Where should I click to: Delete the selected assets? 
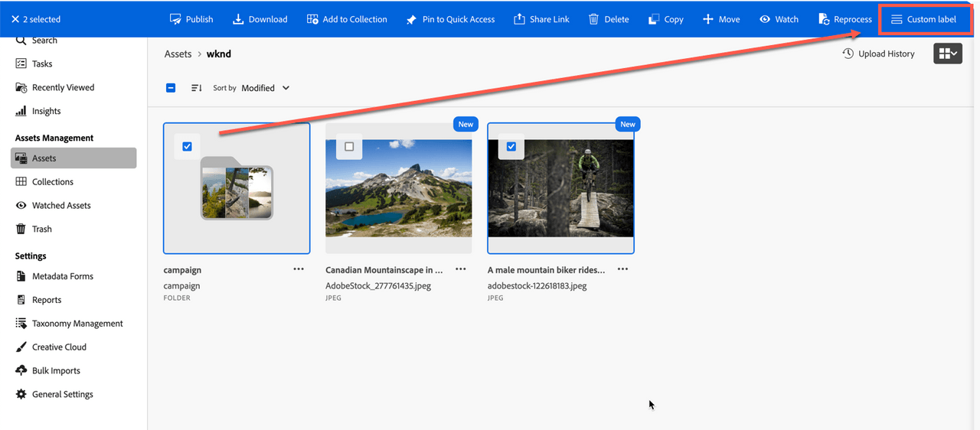click(609, 19)
